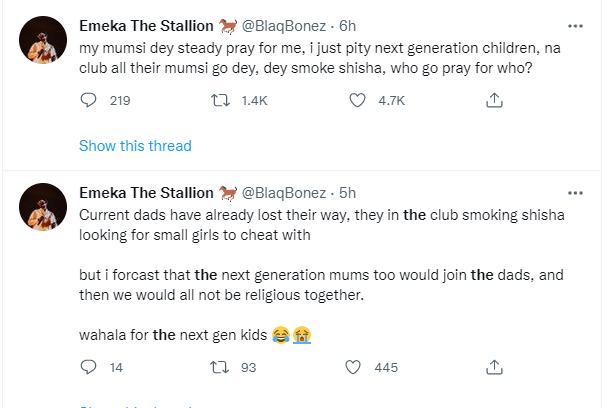Open second tweet's Emeka The Stallion profile name
The width and height of the screenshot is (604, 408).
pyautogui.click(x=146, y=192)
